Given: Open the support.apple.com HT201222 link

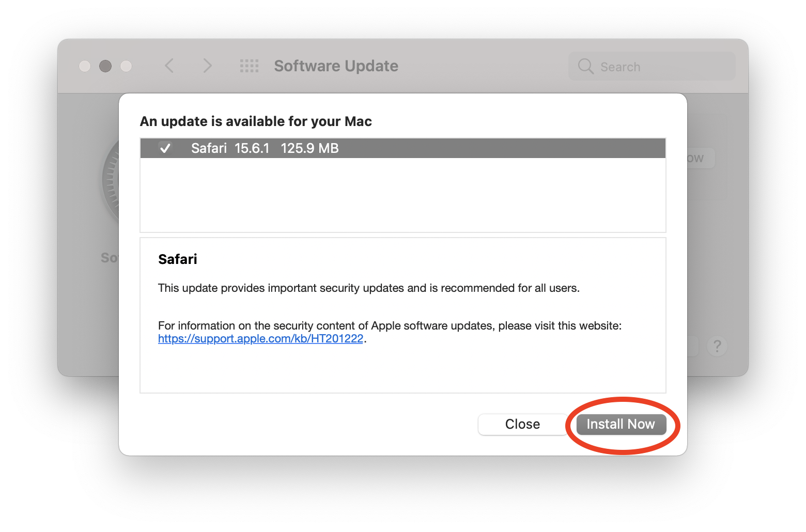Looking at the screenshot, I should pyautogui.click(x=260, y=339).
